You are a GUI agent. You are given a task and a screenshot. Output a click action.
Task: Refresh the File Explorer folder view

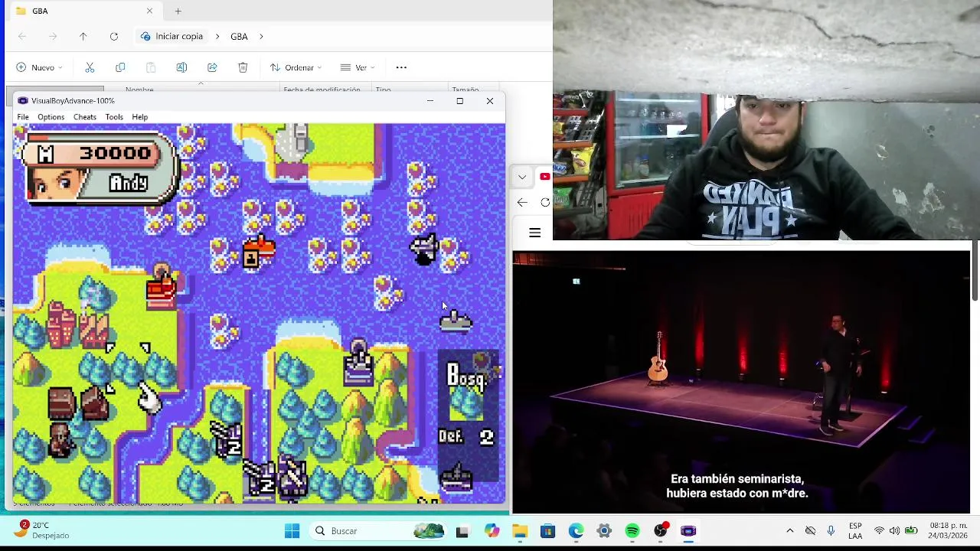pos(113,36)
